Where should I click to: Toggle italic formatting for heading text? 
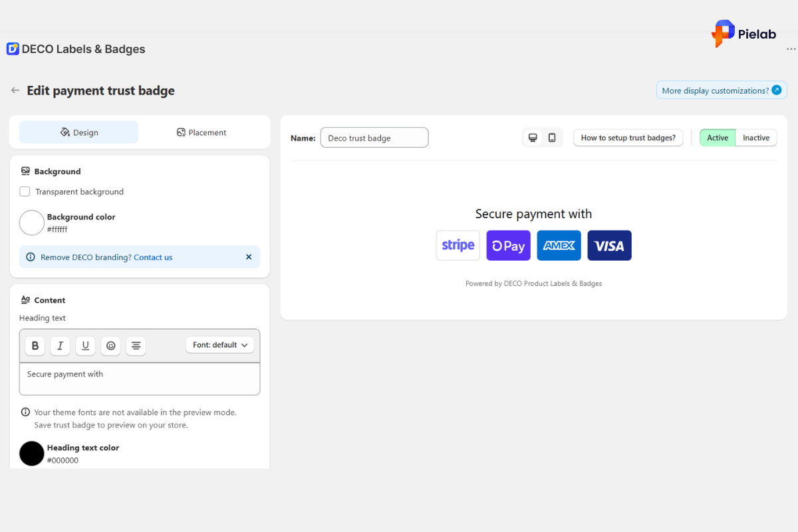tap(60, 346)
